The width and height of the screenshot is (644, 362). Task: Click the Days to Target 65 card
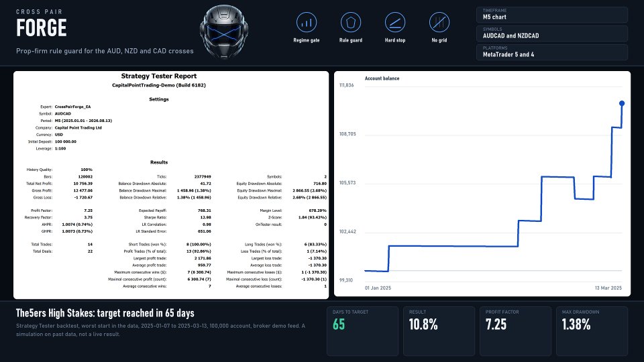(x=363, y=330)
